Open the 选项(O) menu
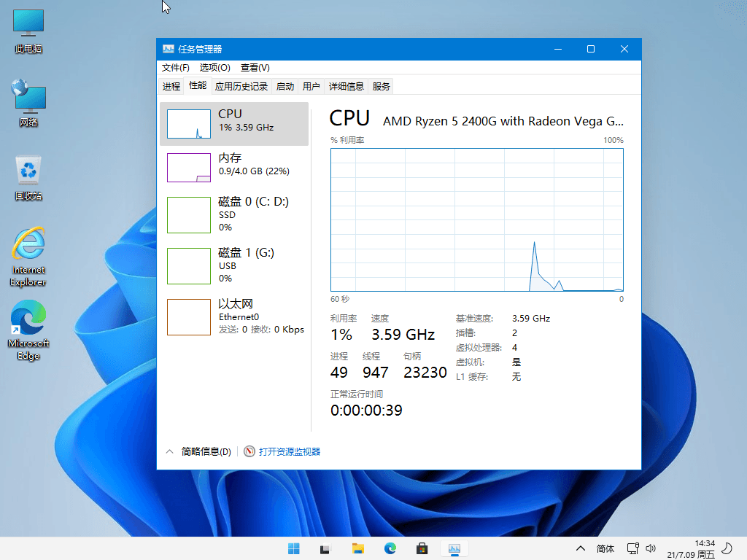This screenshot has width=747, height=560. [214, 68]
